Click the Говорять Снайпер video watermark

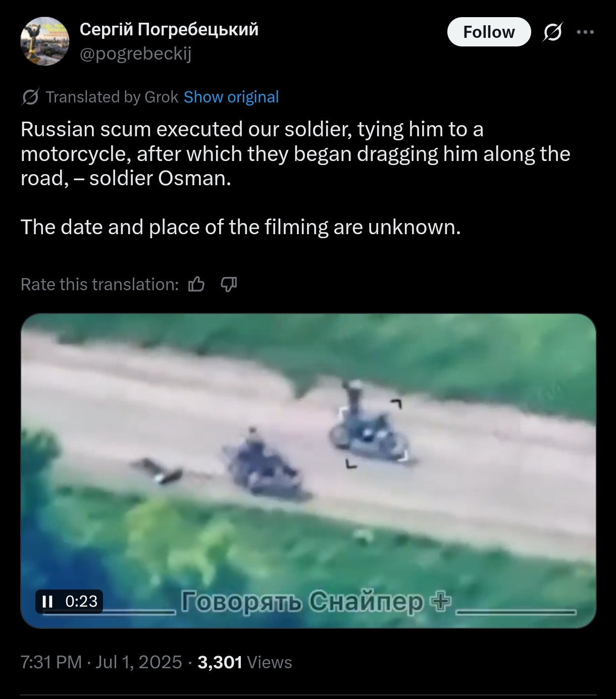(x=316, y=601)
